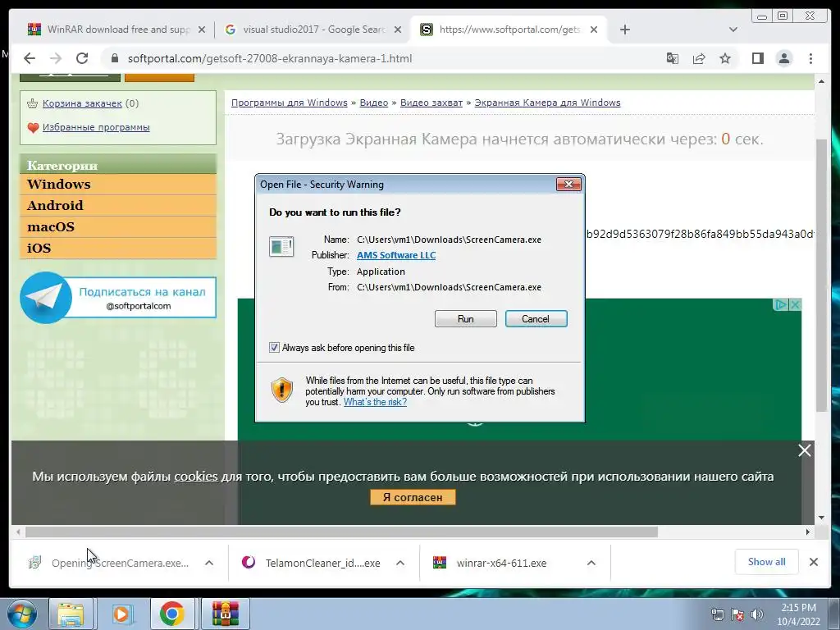Screen dimensions: 840x630
Task: Click the download basket icon
Action: point(32,103)
